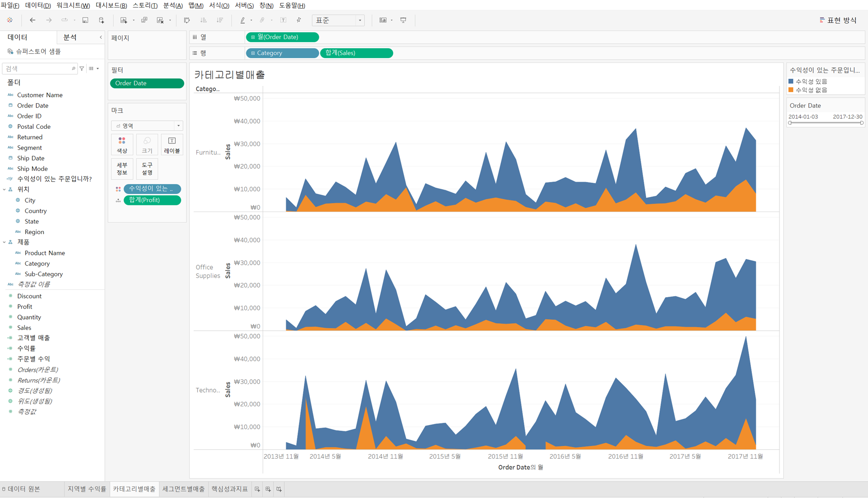
Task: Click the new worksheet chart icon
Action: (x=124, y=20)
